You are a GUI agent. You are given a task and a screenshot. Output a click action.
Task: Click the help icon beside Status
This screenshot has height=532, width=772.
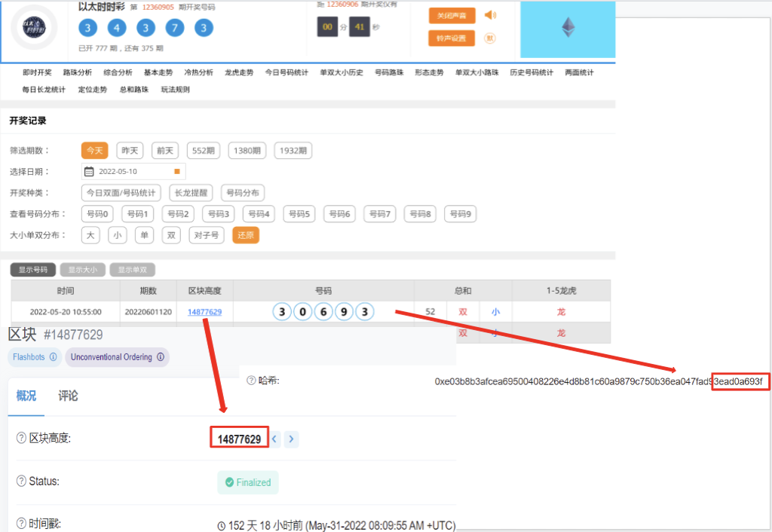coord(21,482)
